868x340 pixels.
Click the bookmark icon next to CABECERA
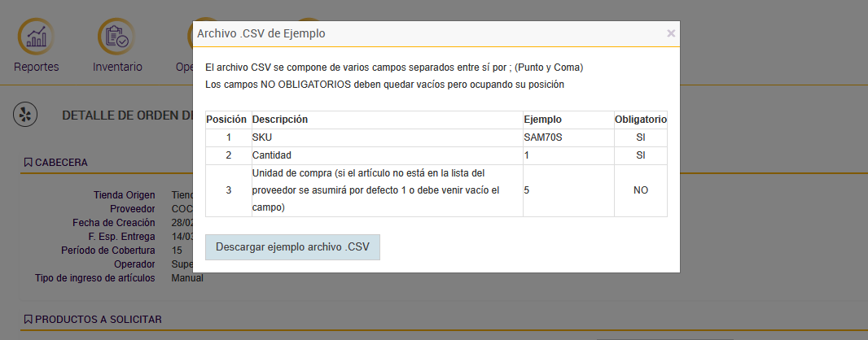[28, 163]
